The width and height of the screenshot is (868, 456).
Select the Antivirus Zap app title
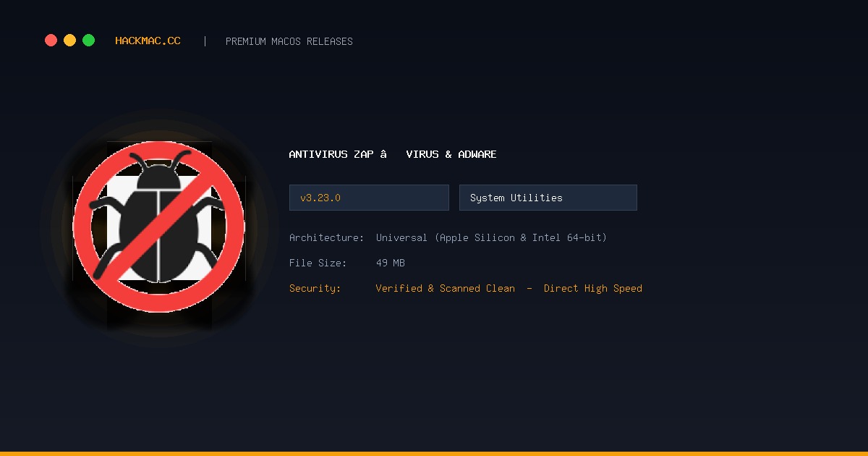point(393,154)
